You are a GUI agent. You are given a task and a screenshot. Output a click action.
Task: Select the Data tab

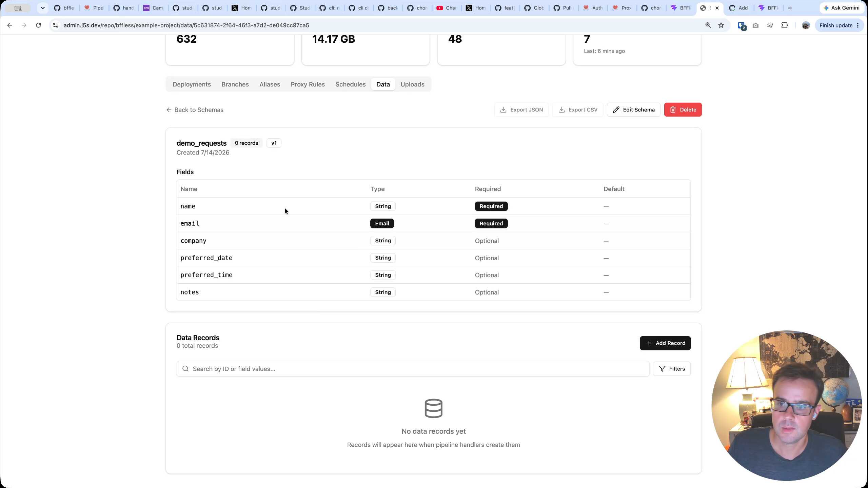click(x=383, y=84)
